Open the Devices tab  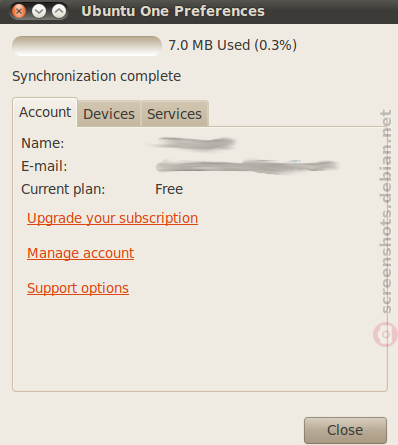(x=109, y=114)
